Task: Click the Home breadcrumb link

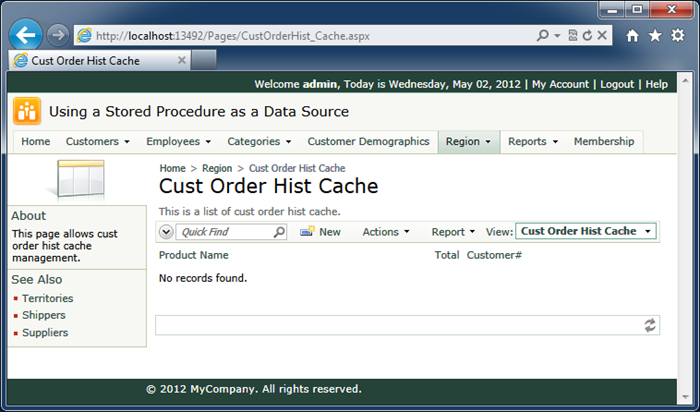Action: (172, 168)
